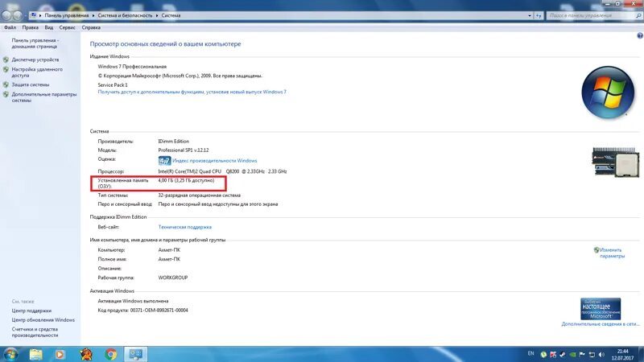
Task: Open the Вид menu
Action: [49, 27]
